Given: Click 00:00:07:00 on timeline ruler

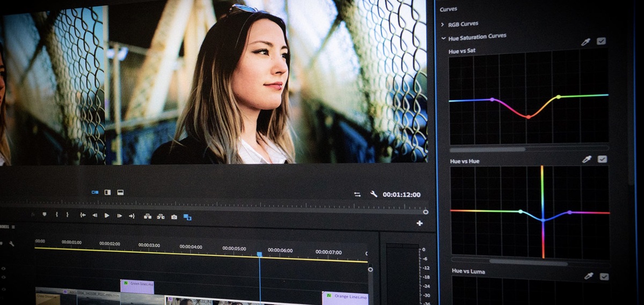Looking at the screenshot, I should coord(328,252).
